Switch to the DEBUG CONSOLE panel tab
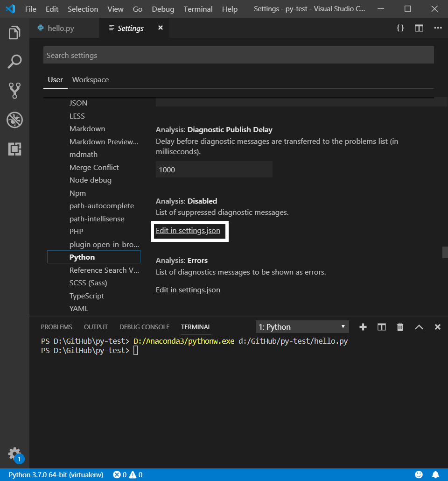The height and width of the screenshot is (481, 448). pos(144,327)
